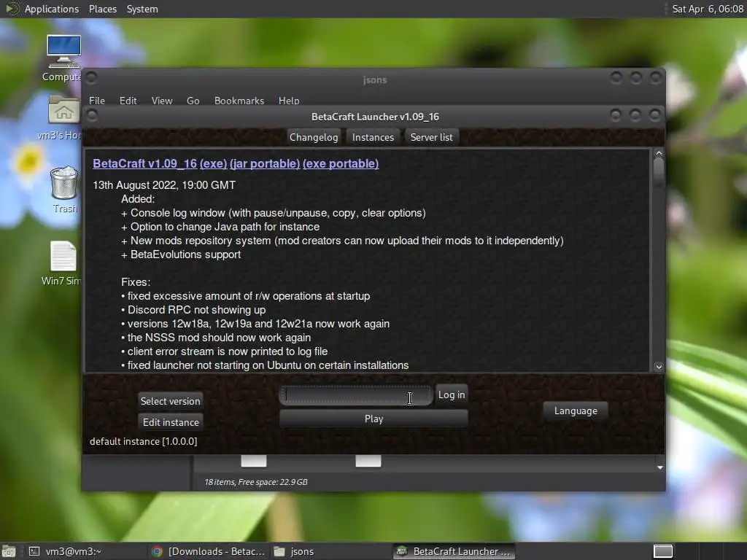The image size is (747, 560).
Task: Click the NSSS mod should now work line
Action: (216, 337)
